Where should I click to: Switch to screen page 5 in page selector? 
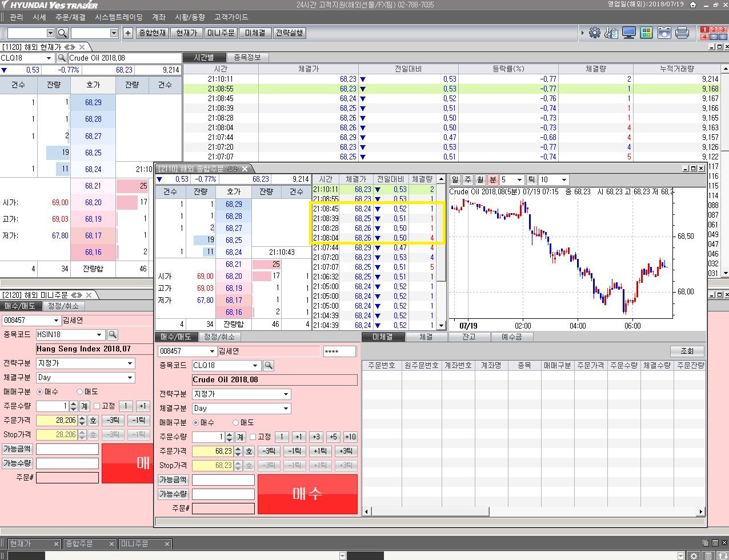pos(713,37)
